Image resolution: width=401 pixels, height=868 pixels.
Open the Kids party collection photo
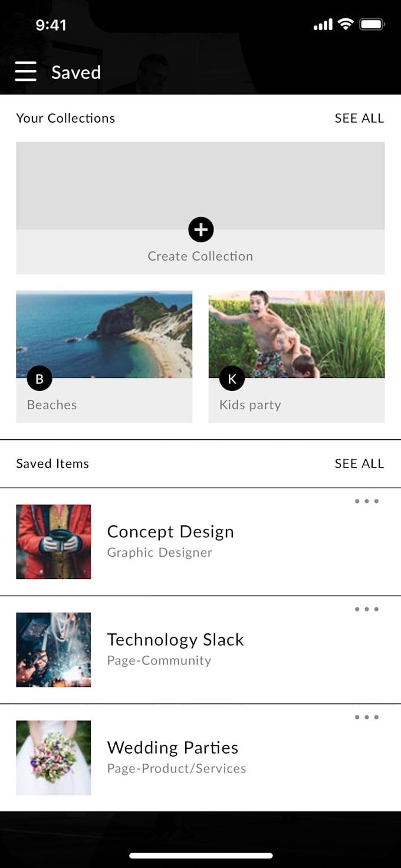(297, 334)
